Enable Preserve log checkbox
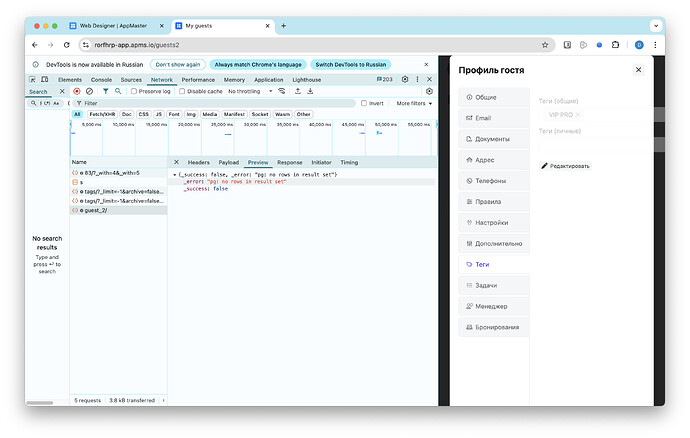 pos(134,91)
